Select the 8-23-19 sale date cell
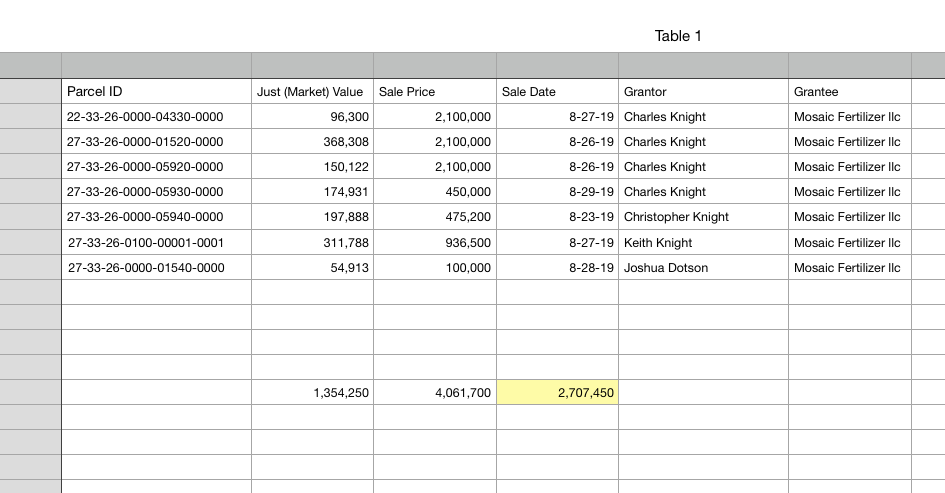Viewport: 945px width, 493px height. coord(557,217)
